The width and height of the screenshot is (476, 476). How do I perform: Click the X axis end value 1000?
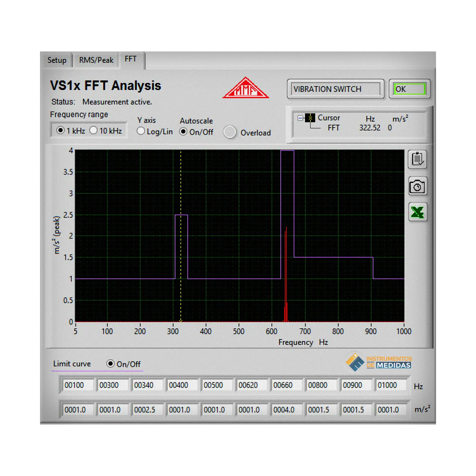click(x=404, y=331)
